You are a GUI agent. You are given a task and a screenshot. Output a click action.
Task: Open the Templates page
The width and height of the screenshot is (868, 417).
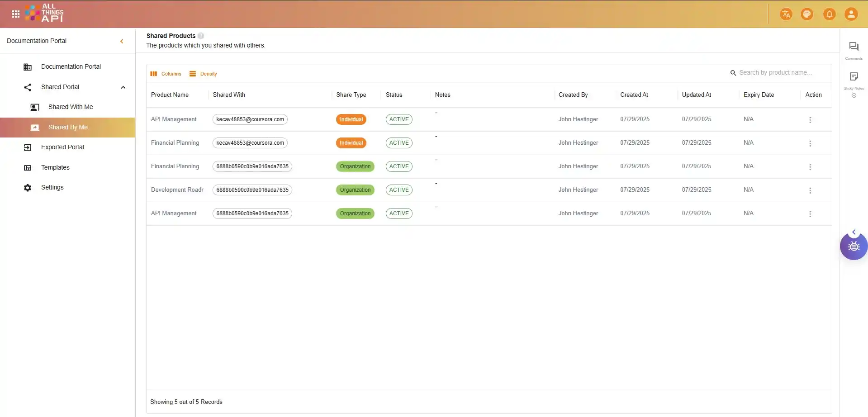click(55, 168)
